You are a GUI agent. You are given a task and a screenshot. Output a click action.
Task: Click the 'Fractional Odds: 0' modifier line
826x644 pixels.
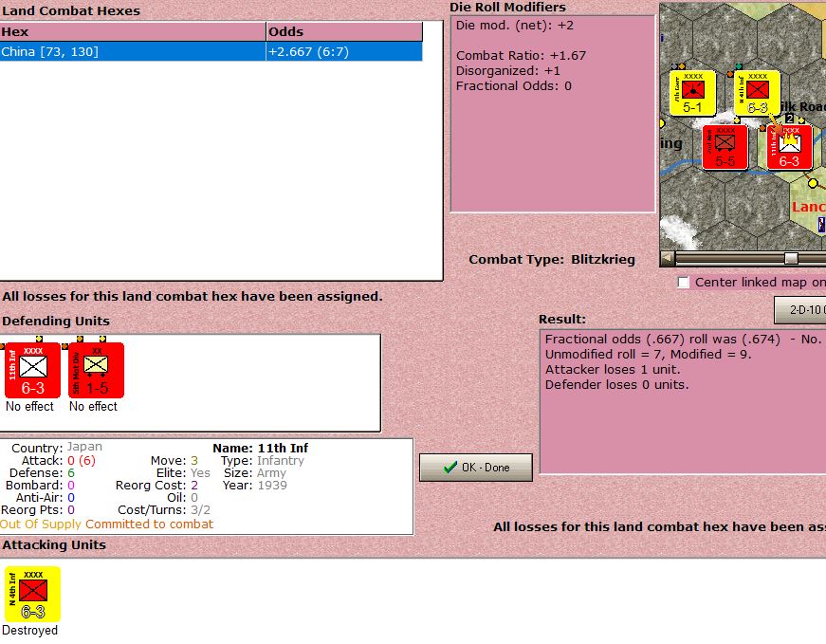coord(514,86)
